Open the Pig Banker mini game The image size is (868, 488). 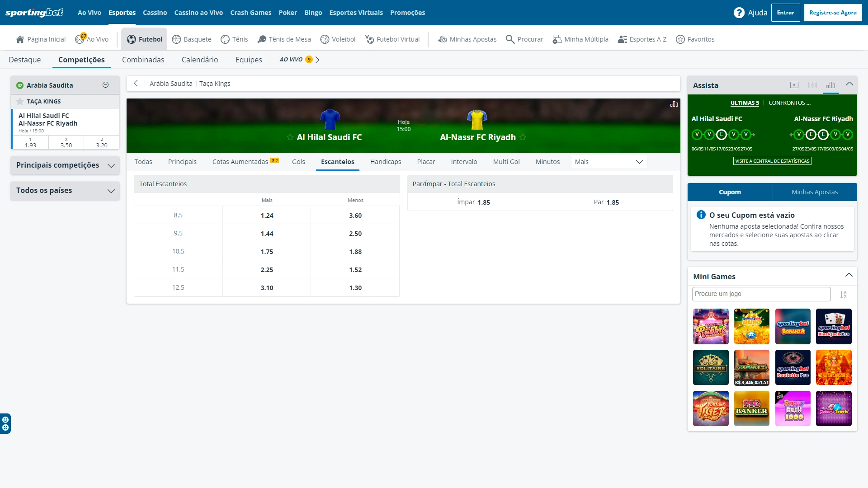(751, 408)
